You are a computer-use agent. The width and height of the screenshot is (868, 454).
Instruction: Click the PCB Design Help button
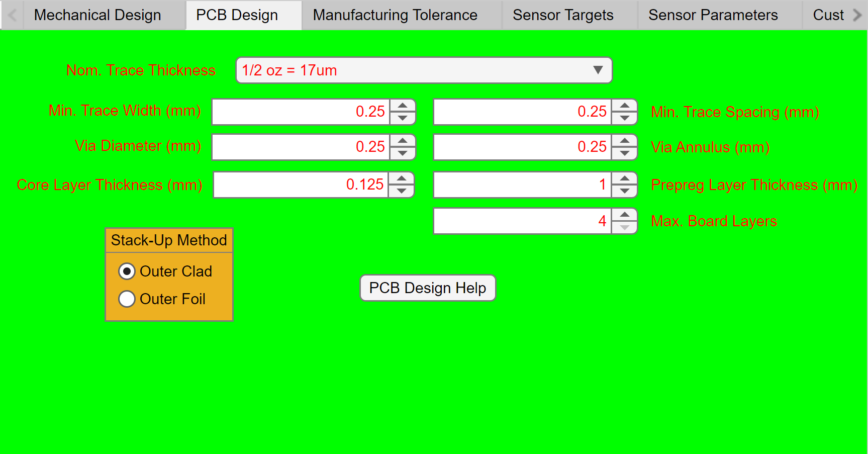coord(427,288)
